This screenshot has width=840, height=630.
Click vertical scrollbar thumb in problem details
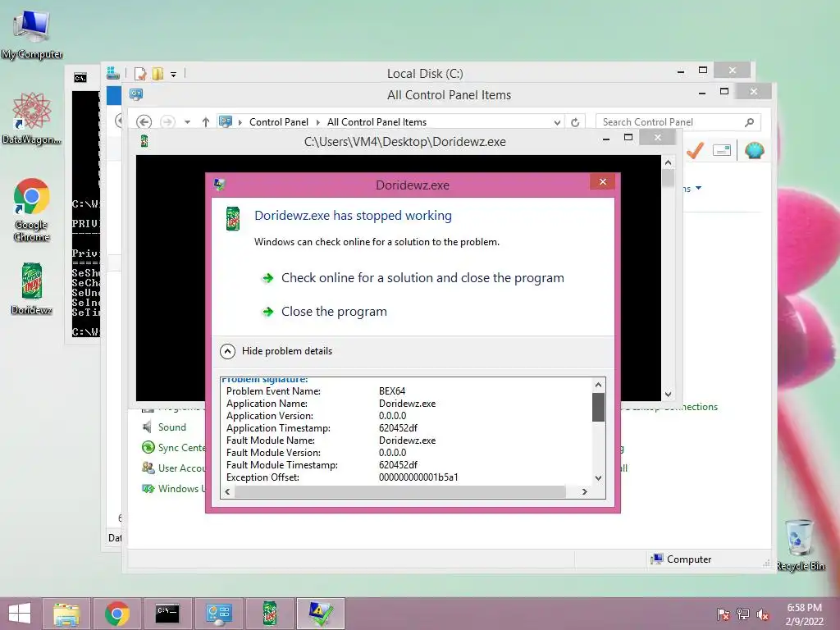(598, 407)
